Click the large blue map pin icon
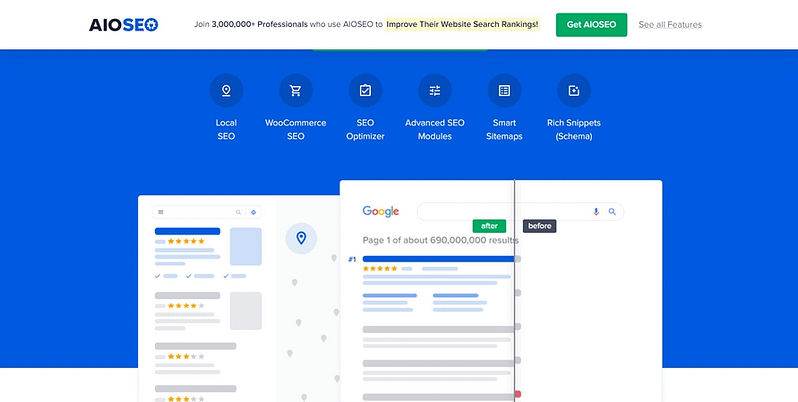Image resolution: width=798 pixels, height=402 pixels. 301,238
